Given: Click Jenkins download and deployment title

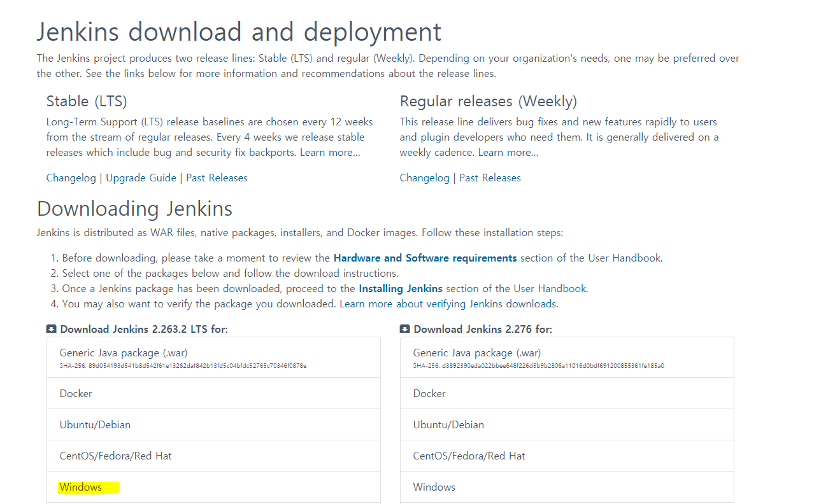Looking at the screenshot, I should point(239,32).
